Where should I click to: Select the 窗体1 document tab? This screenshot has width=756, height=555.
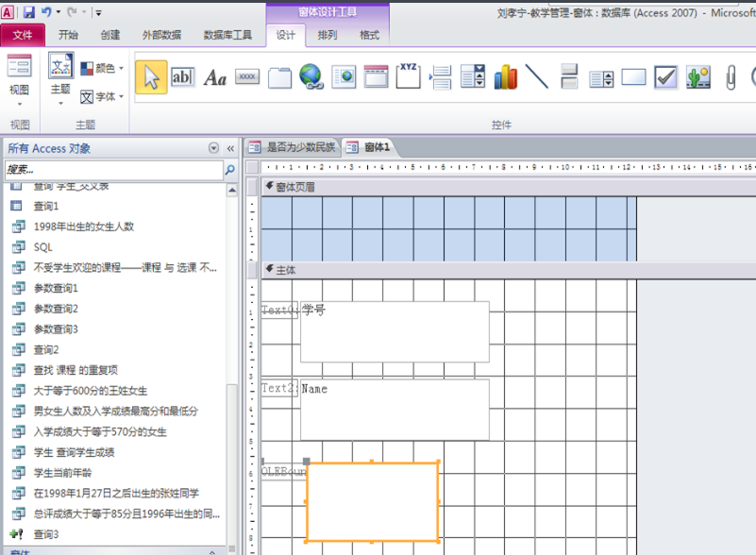click(369, 147)
